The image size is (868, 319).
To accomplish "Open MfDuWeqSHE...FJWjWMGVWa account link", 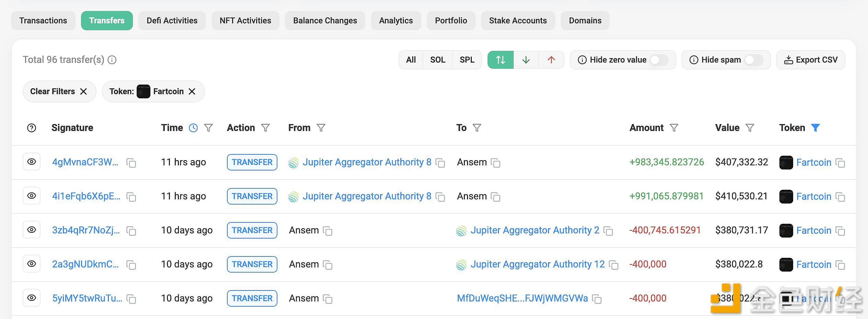I will 522,298.
